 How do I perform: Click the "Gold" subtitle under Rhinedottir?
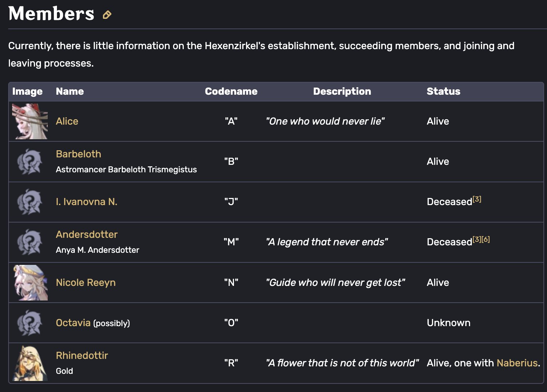tap(64, 371)
